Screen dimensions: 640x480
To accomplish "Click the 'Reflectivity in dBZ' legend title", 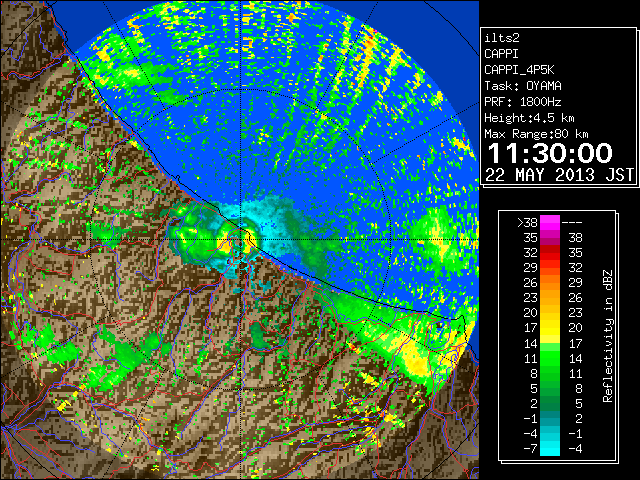I will tap(608, 336).
